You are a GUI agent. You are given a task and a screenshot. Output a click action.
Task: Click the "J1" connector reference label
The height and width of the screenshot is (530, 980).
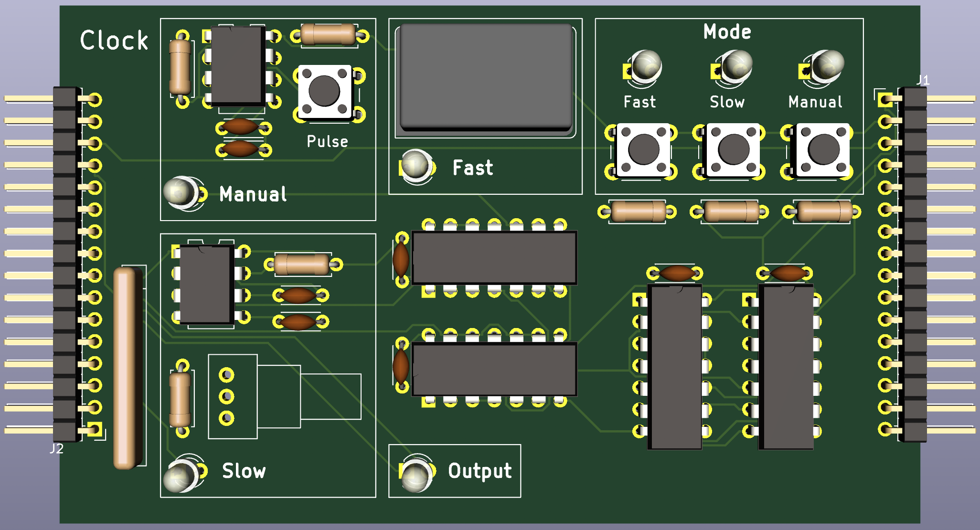click(923, 80)
